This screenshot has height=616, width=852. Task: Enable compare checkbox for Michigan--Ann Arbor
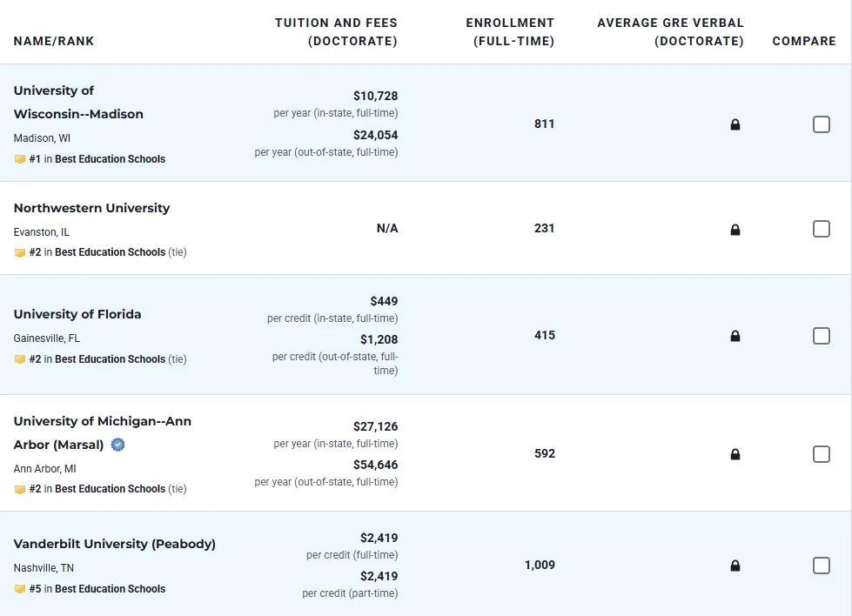pyautogui.click(x=821, y=454)
